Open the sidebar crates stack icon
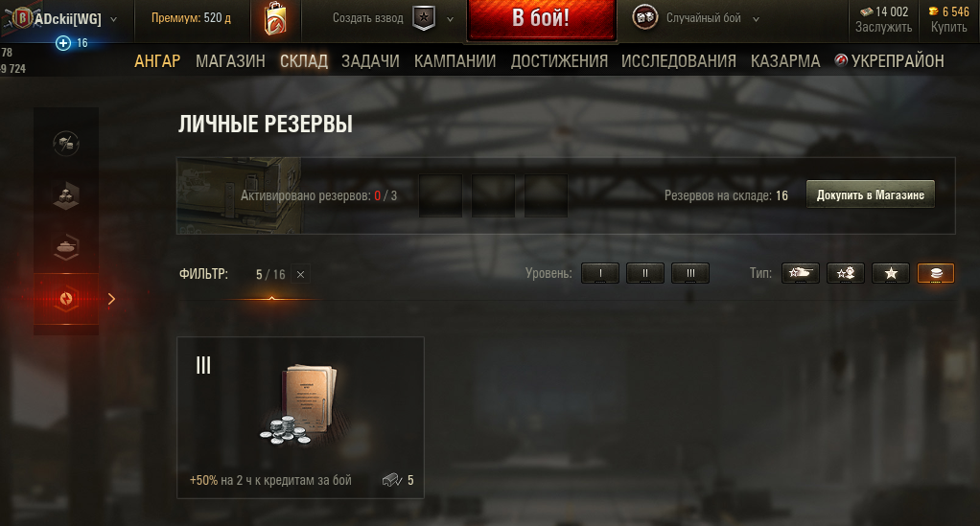The image size is (980, 526). click(x=65, y=195)
